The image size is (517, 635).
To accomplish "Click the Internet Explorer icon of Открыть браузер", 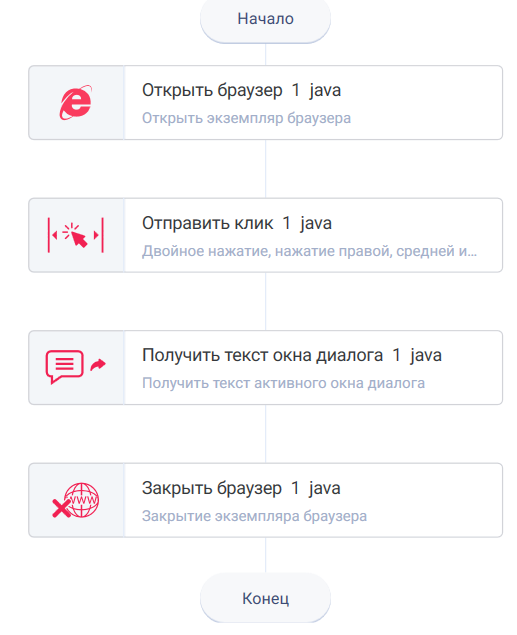I will (76, 102).
